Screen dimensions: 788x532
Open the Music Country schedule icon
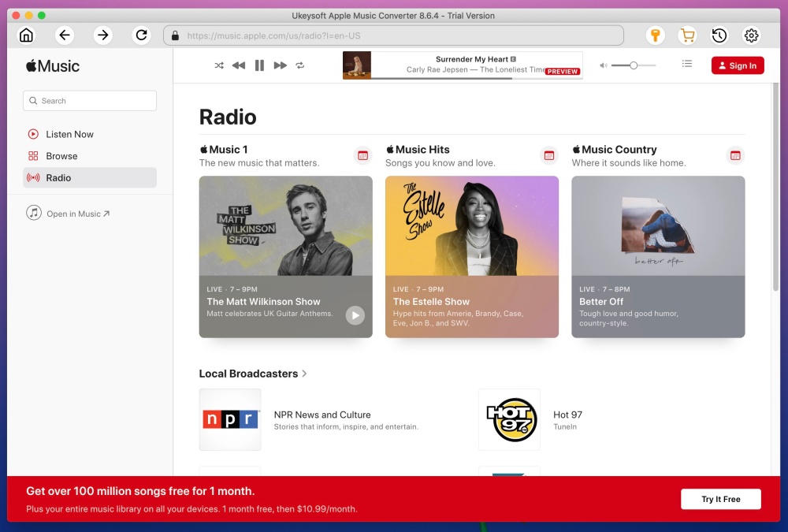click(x=735, y=155)
